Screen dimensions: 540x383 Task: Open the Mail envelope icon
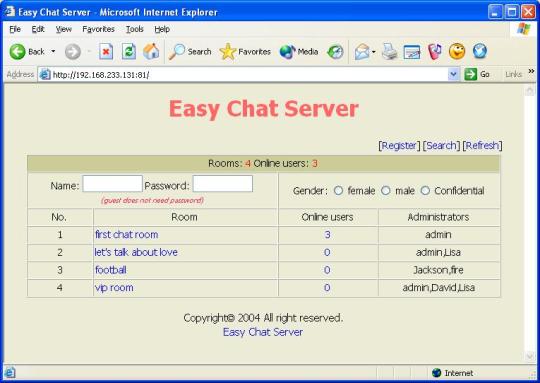point(362,52)
